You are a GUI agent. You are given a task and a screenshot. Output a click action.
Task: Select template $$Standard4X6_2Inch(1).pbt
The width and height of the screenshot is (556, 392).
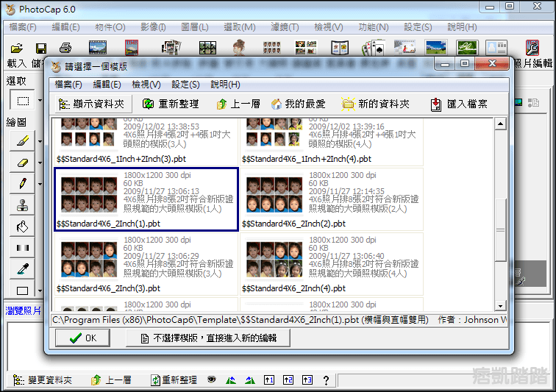[x=146, y=200]
